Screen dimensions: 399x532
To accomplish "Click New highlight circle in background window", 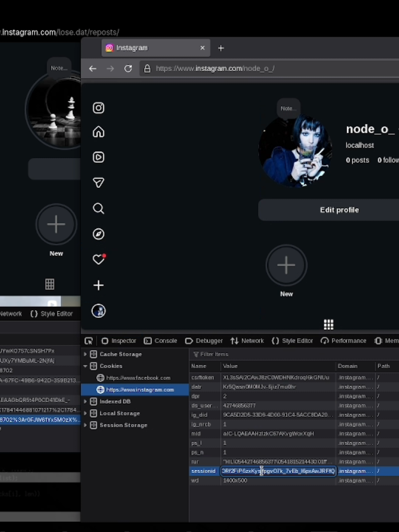I will point(56,224).
